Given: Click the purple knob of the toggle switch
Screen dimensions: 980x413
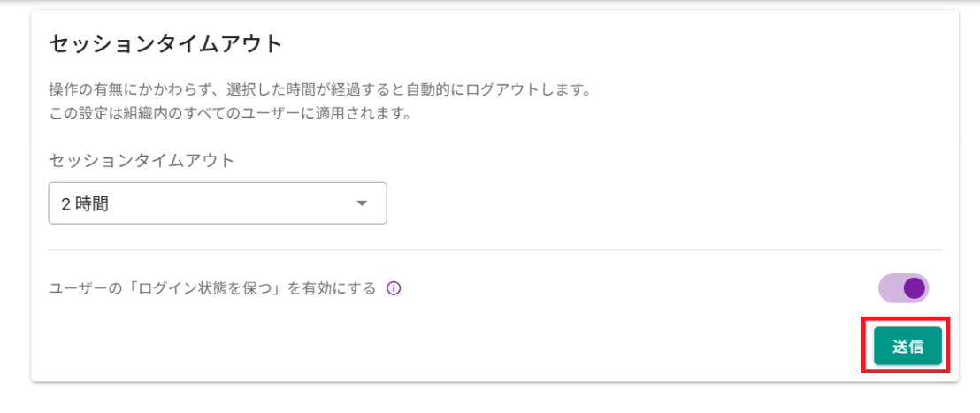Looking at the screenshot, I should tap(915, 288).
